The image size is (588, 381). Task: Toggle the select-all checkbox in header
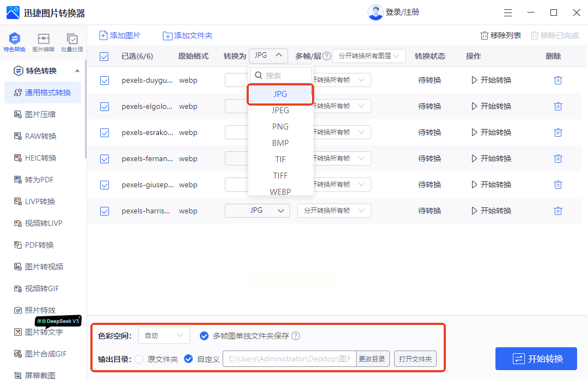105,57
